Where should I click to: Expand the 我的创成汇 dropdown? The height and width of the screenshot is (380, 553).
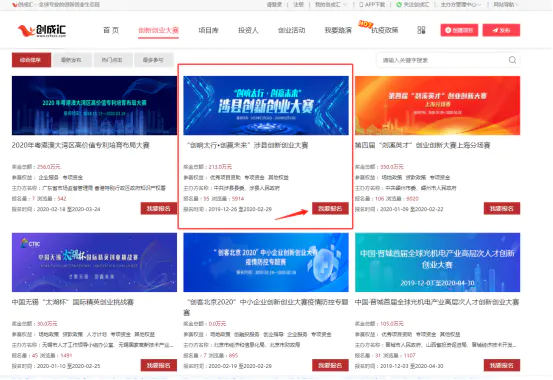pyautogui.click(x=330, y=5)
